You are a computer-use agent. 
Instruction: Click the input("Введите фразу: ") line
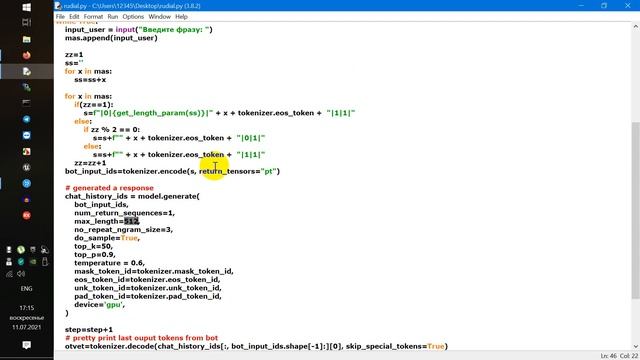coord(139,30)
